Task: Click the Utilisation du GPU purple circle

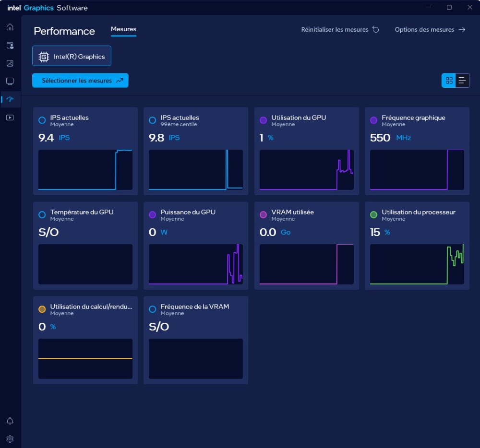Action: (x=263, y=120)
